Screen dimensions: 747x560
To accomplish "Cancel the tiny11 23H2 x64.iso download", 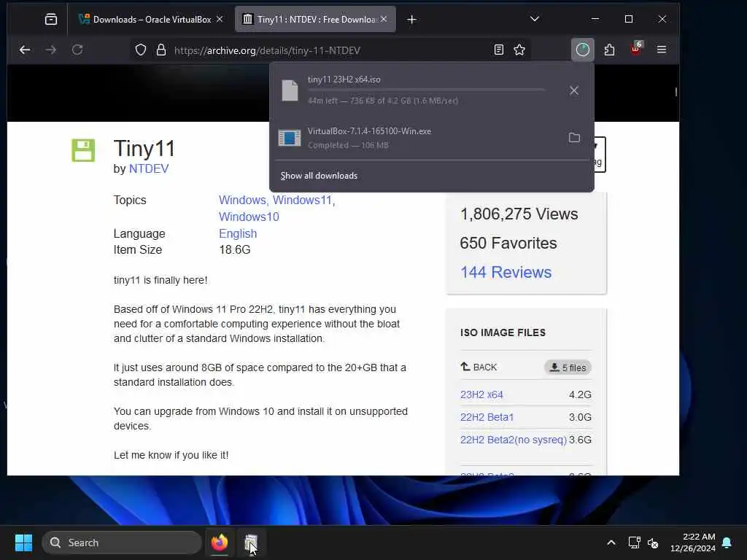I will point(573,90).
